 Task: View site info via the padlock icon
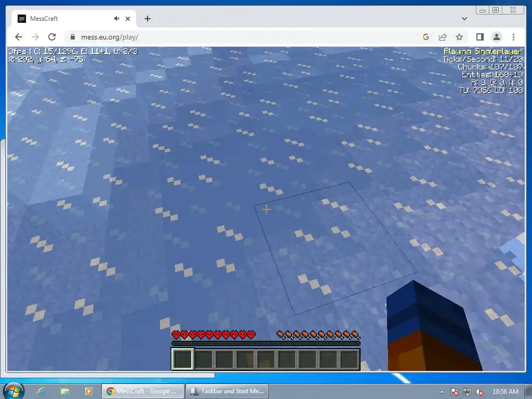click(x=72, y=37)
